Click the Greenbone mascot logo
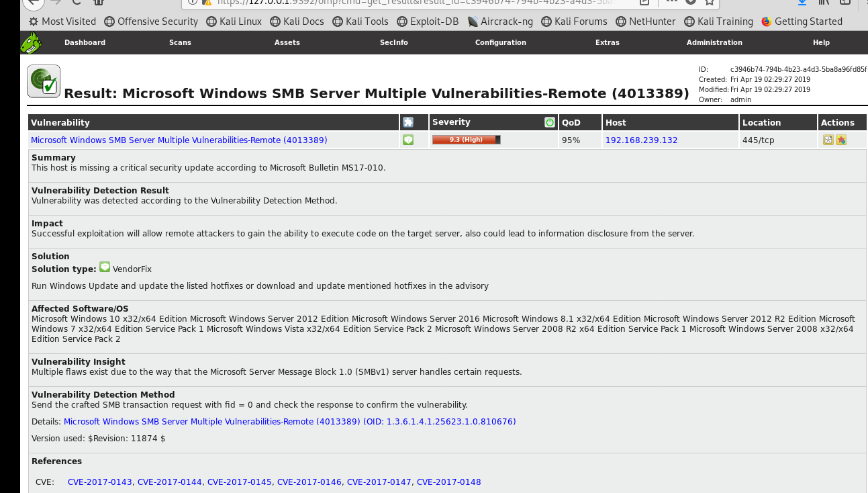868x493 pixels. pos(31,43)
